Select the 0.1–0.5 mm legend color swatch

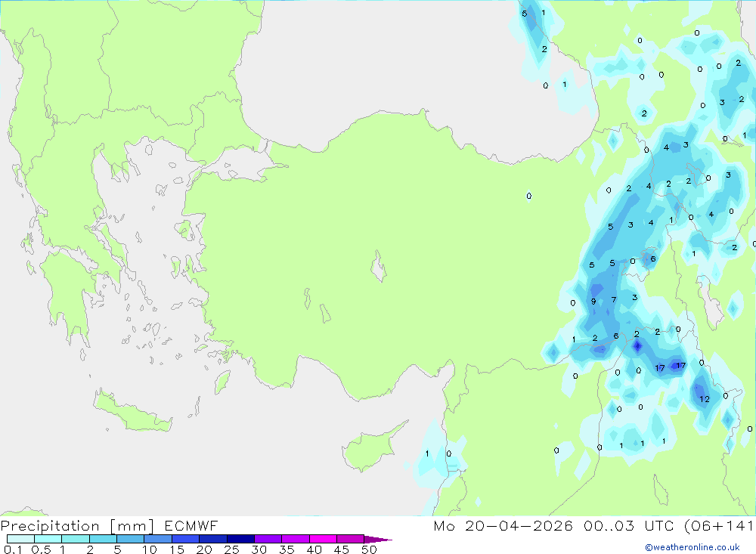[20, 539]
